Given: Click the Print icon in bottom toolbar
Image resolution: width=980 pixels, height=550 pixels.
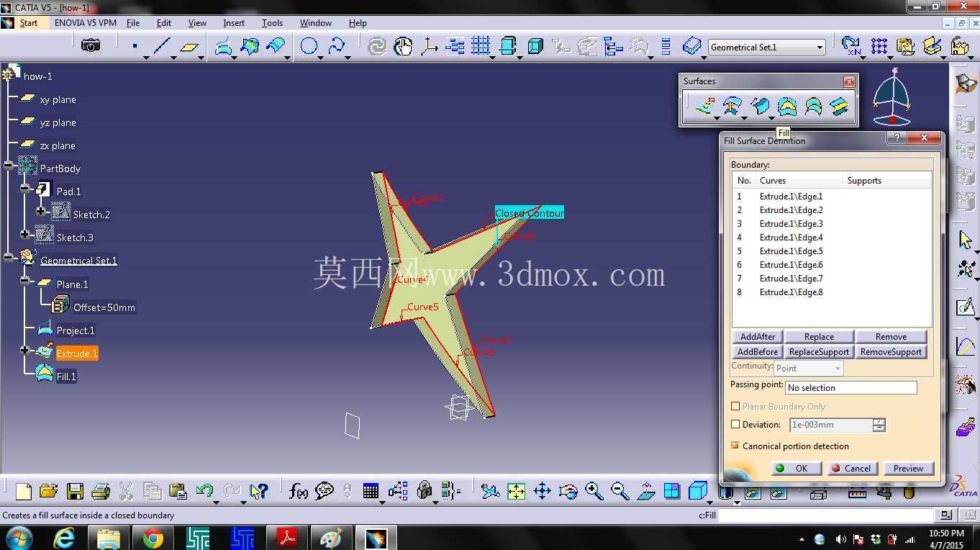Looking at the screenshot, I should [101, 492].
